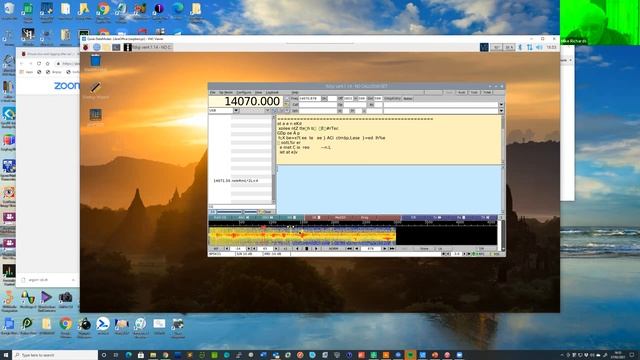Open the Help menu in fldigi
This screenshot has height=360, width=640.
tap(295, 93)
